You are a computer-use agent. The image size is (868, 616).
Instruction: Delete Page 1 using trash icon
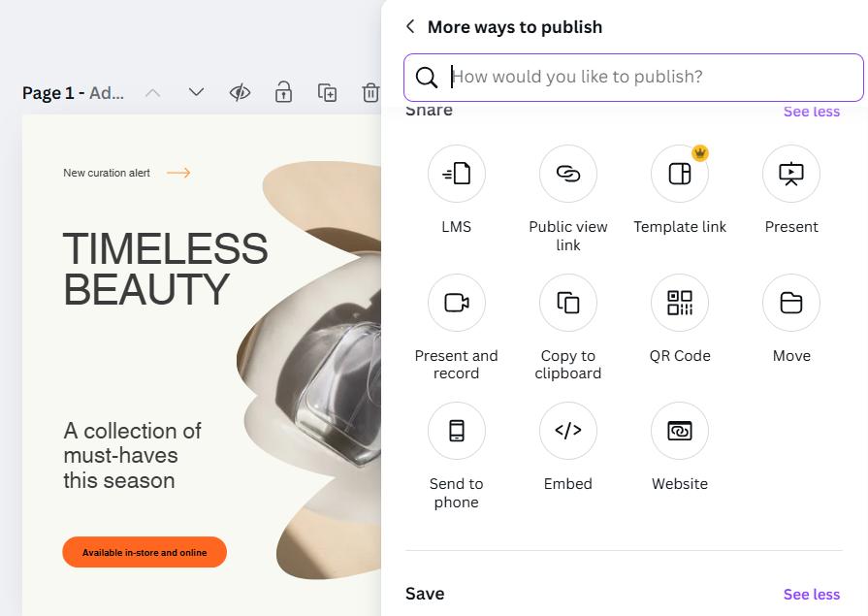[370, 93]
